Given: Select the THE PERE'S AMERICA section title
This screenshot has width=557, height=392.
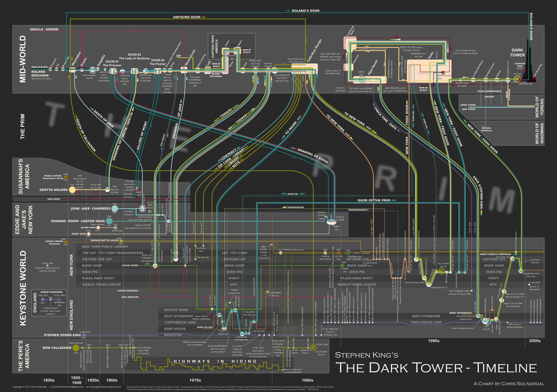Looking at the screenshot, I should pos(24,356).
